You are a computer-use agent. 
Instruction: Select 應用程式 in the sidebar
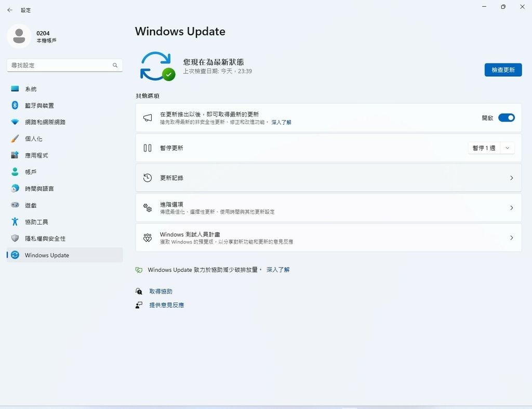point(65,155)
